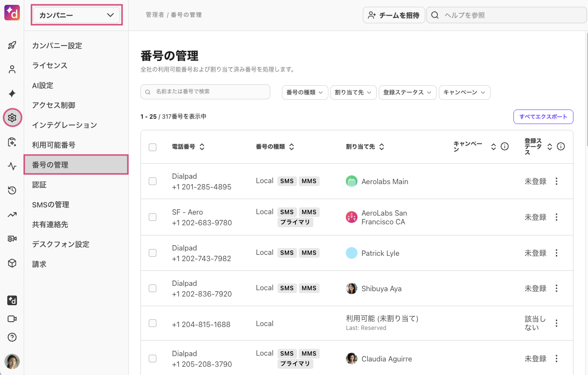Screen dimensions: 588x375
Task: Select the checkbox for +1 204-815-1688 row
Action: click(x=153, y=323)
